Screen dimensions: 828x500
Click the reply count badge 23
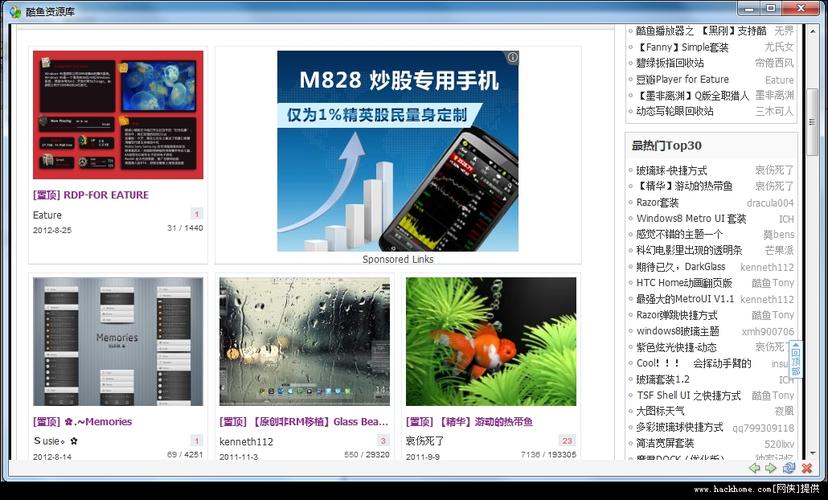[x=567, y=440]
